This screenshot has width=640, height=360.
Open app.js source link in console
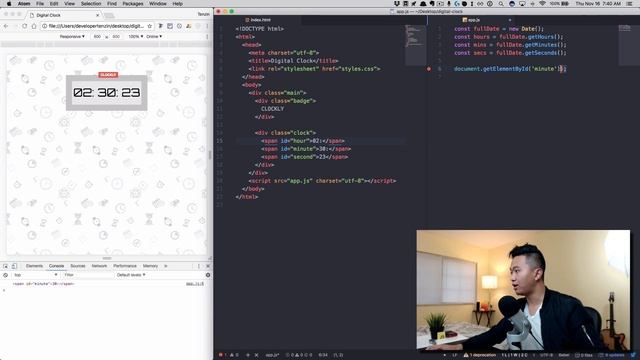coord(195,284)
